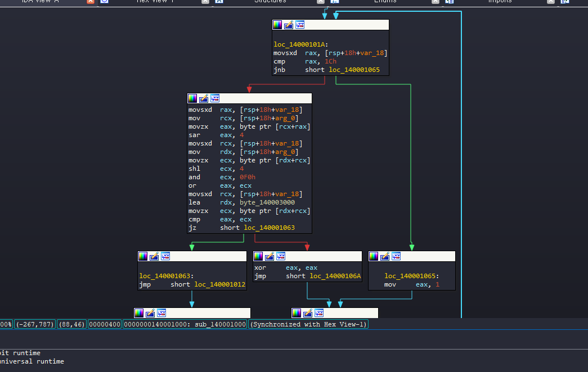Viewport: 588px width, 372px height.
Task: Click pencil edit icon on loc_14000101A block
Action: pos(289,25)
